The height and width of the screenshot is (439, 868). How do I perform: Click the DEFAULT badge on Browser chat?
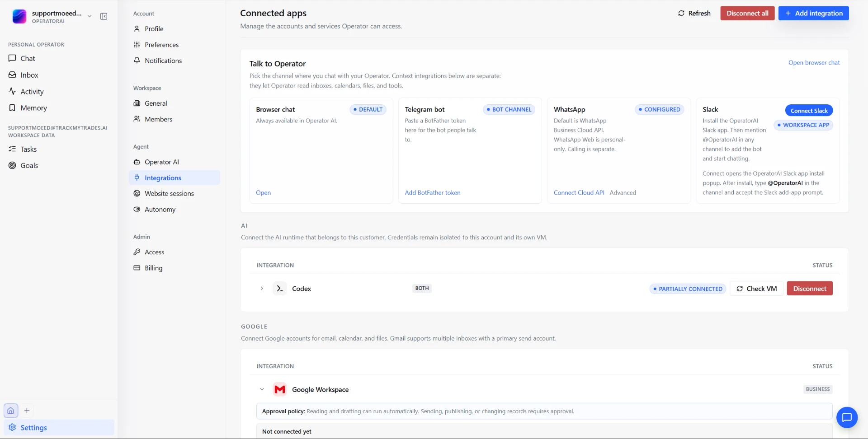coord(368,110)
